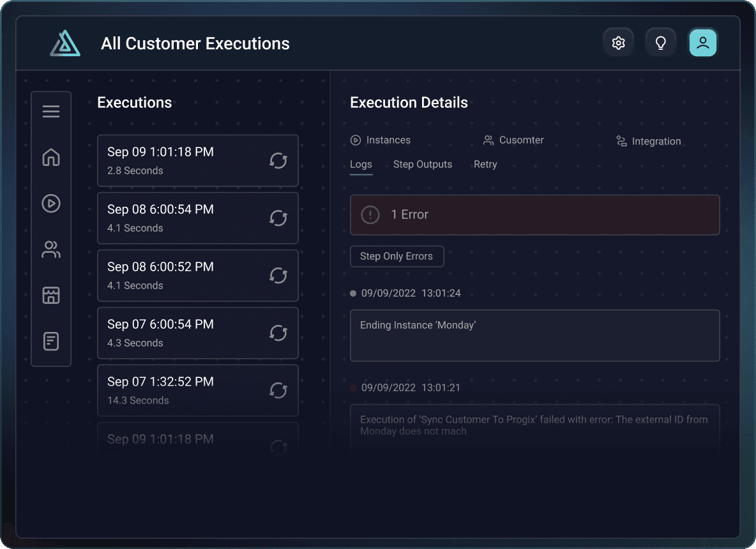Open the document logs sidebar icon

(51, 342)
